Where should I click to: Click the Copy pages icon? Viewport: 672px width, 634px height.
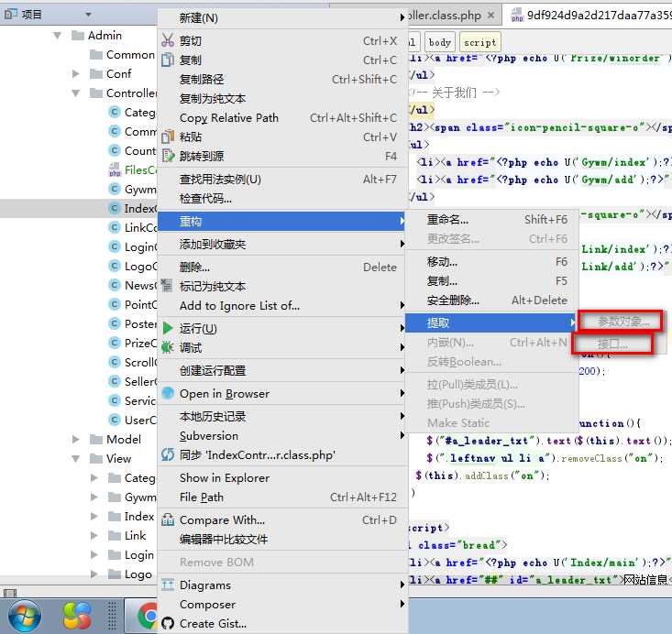[x=168, y=60]
